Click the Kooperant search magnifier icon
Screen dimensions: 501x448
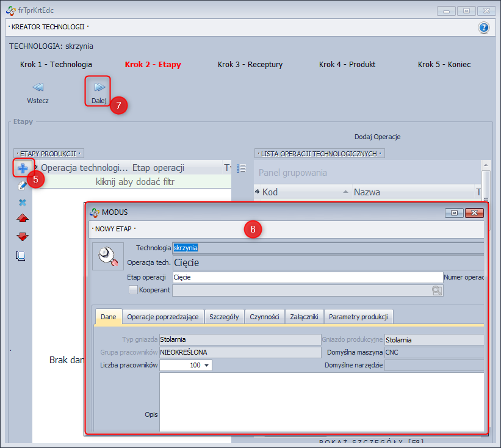tap(436, 291)
